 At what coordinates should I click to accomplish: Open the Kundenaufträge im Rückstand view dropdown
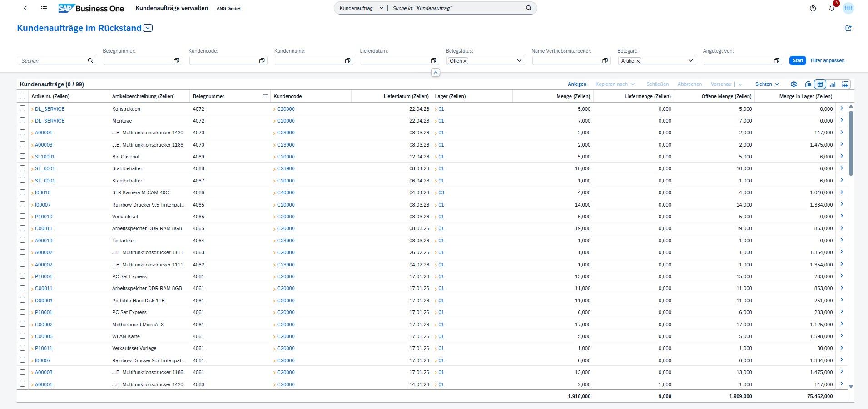click(148, 28)
